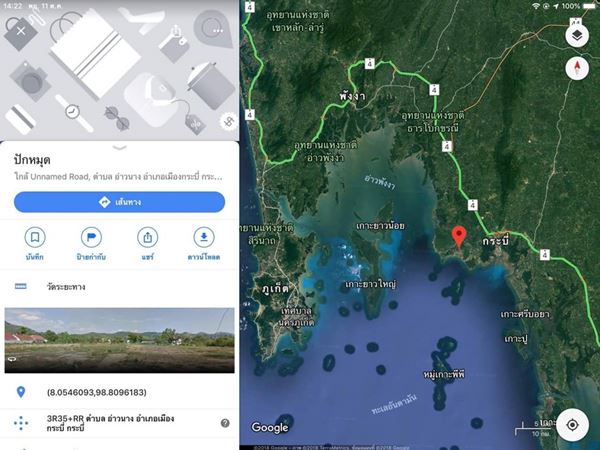This screenshot has height=450, width=600.
Task: Select the measure distance option
Action: (x=119, y=287)
